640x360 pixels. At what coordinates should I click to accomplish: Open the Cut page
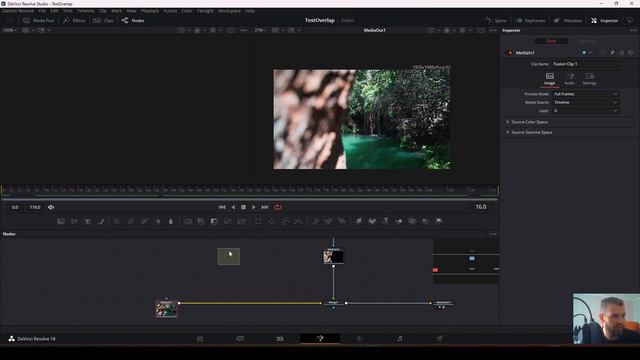pos(240,338)
